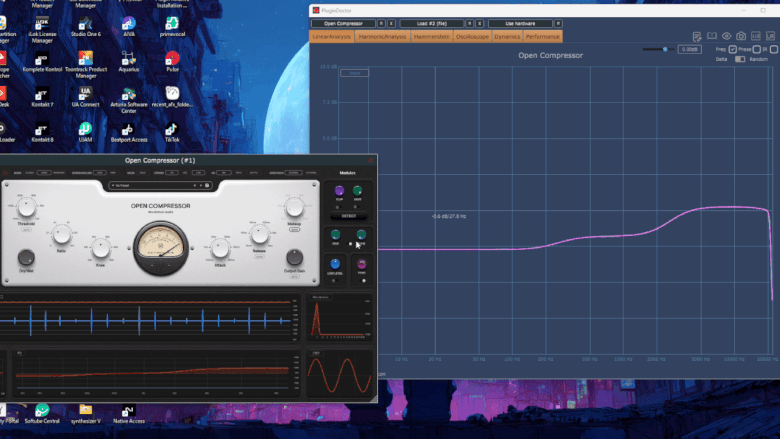780x439 pixels.
Task: Adjust the level slider beside 0.00dB field
Action: (x=663, y=48)
